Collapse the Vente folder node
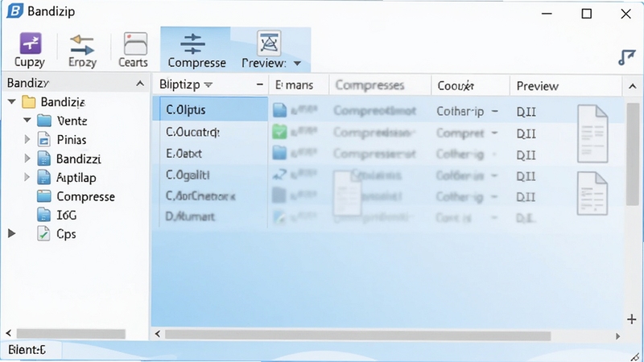 pos(27,120)
